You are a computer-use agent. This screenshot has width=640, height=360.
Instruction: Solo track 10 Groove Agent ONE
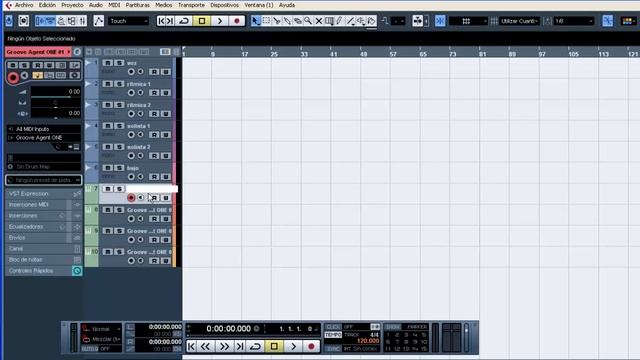click(x=119, y=252)
